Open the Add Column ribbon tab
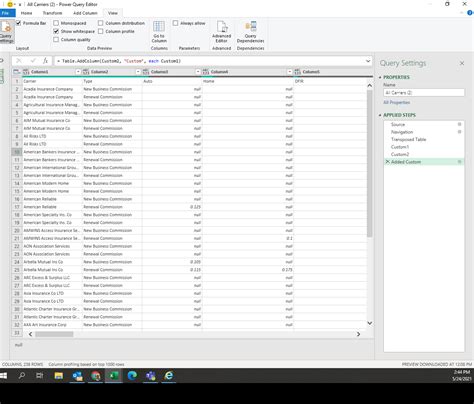Screen dimensions: 474x404 coord(85,13)
